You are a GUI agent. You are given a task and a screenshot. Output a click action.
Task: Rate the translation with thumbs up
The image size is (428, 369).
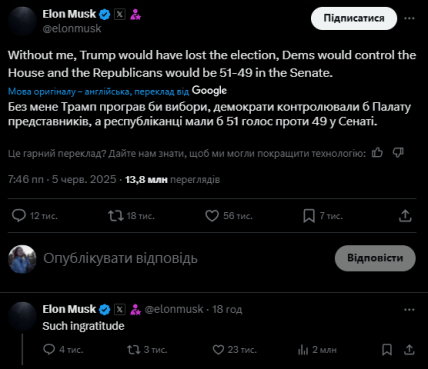pos(377,153)
